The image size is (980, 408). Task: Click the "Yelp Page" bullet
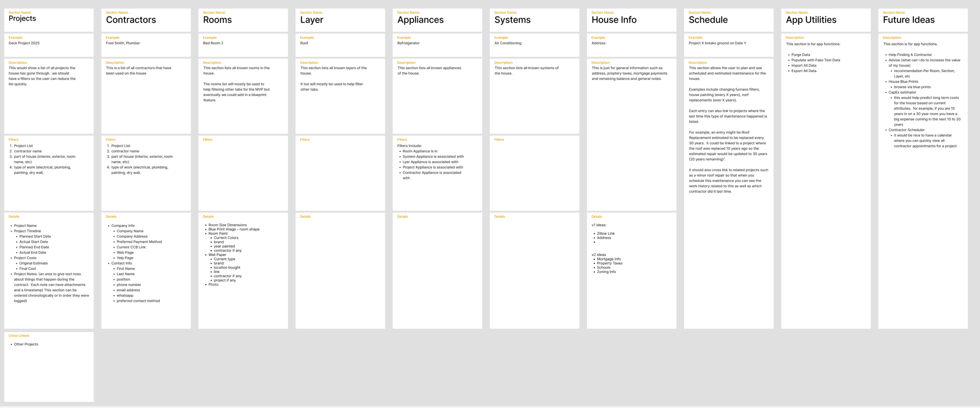[x=125, y=258]
